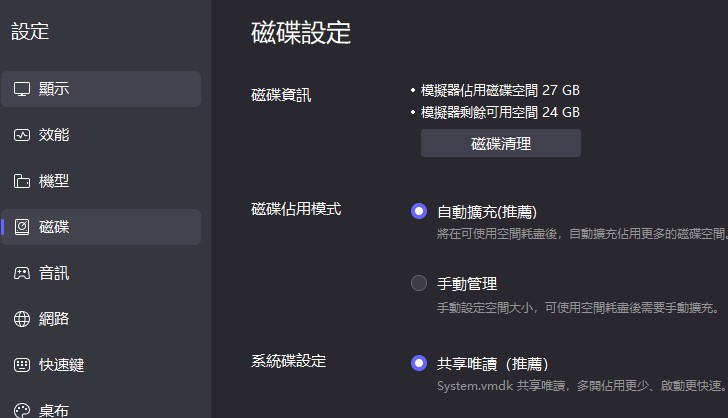Viewport: 728px width, 418px height.
Task: Click the 桌布 palette icon
Action: 22,410
